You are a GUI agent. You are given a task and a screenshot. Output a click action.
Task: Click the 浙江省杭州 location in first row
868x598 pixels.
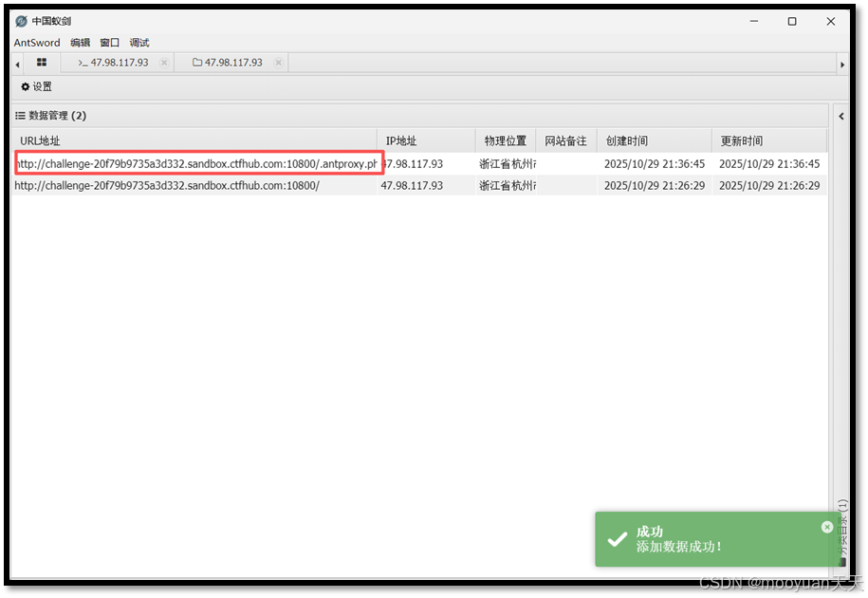tap(508, 164)
